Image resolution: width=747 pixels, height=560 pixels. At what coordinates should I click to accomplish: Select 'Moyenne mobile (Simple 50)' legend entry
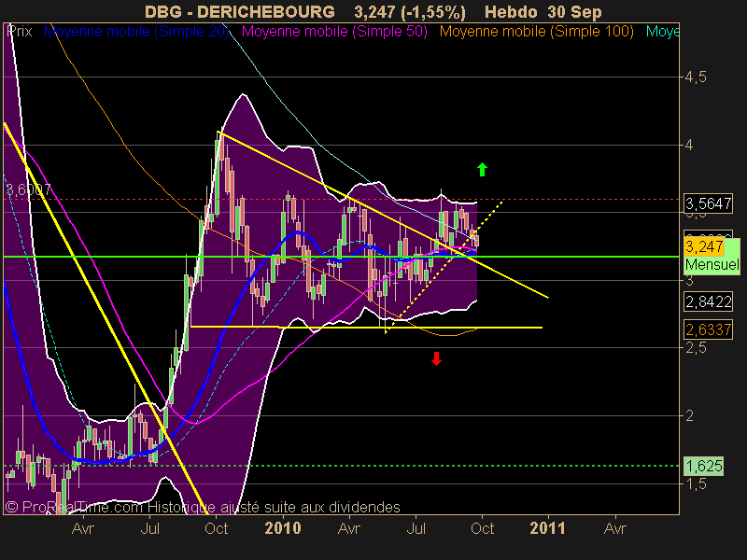(x=334, y=32)
